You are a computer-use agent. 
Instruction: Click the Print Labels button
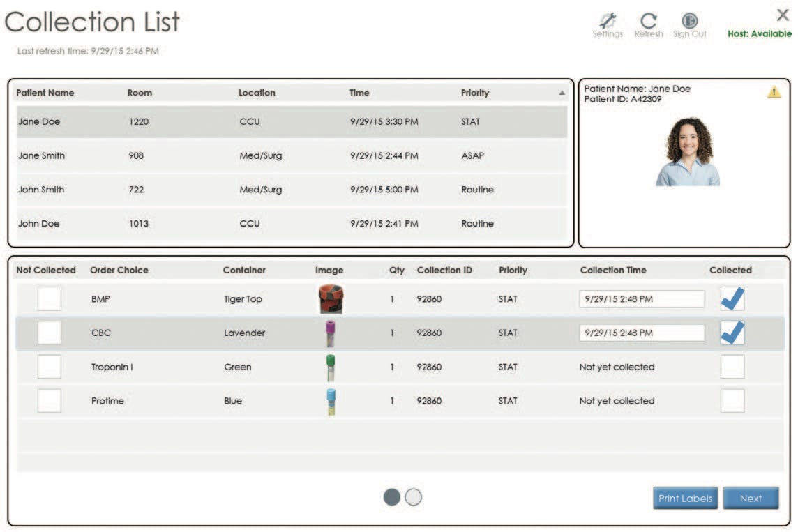pos(684,498)
